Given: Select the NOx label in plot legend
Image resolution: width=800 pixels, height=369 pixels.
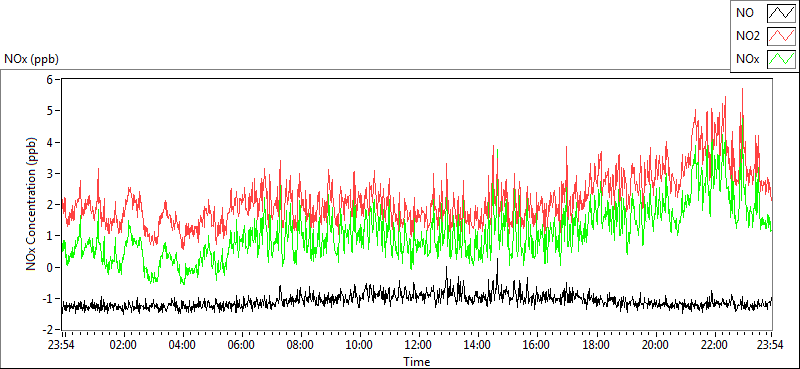Looking at the screenshot, I should click(747, 60).
